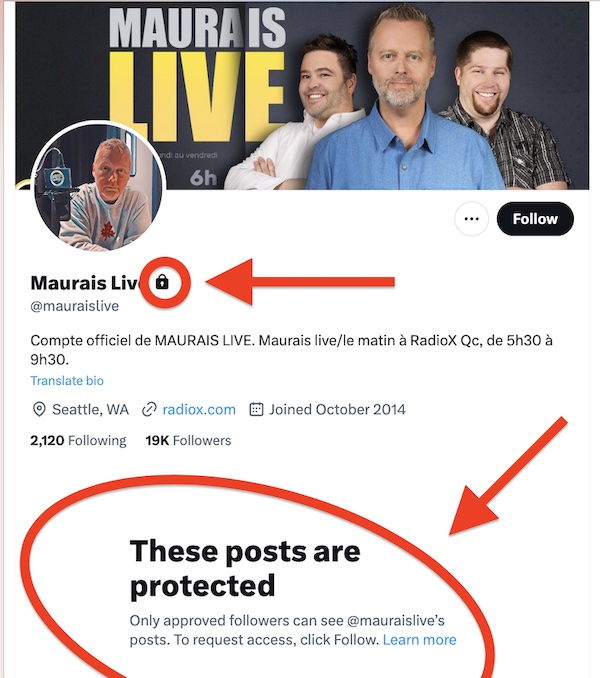This screenshot has width=600, height=678.
Task: Open the 2,120 Following list
Action: point(78,440)
